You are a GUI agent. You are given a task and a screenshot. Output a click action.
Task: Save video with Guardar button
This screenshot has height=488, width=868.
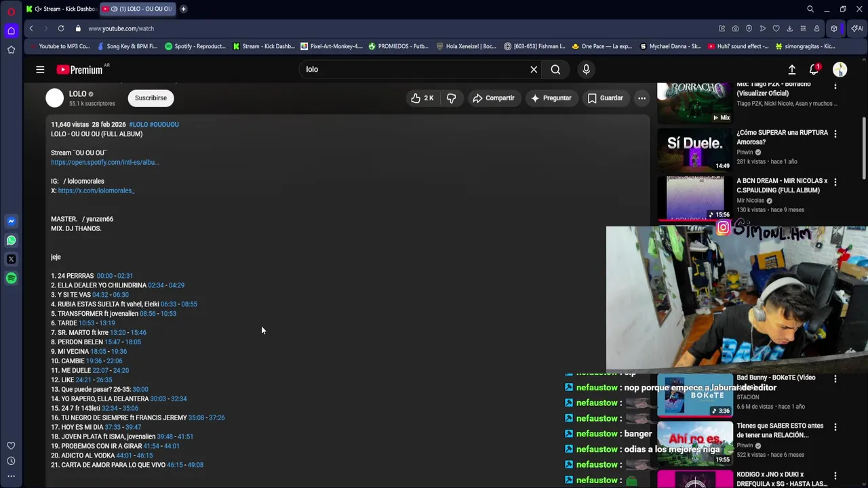605,98
